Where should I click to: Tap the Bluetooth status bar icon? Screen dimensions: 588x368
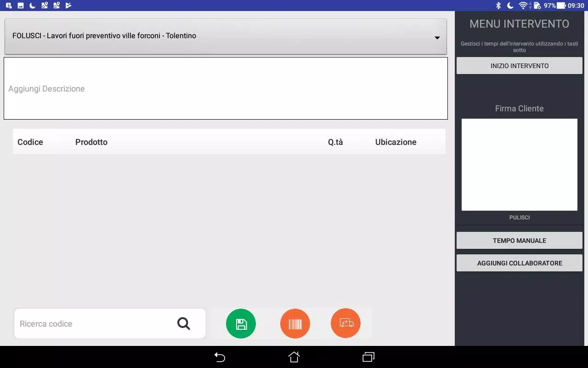pyautogui.click(x=498, y=6)
